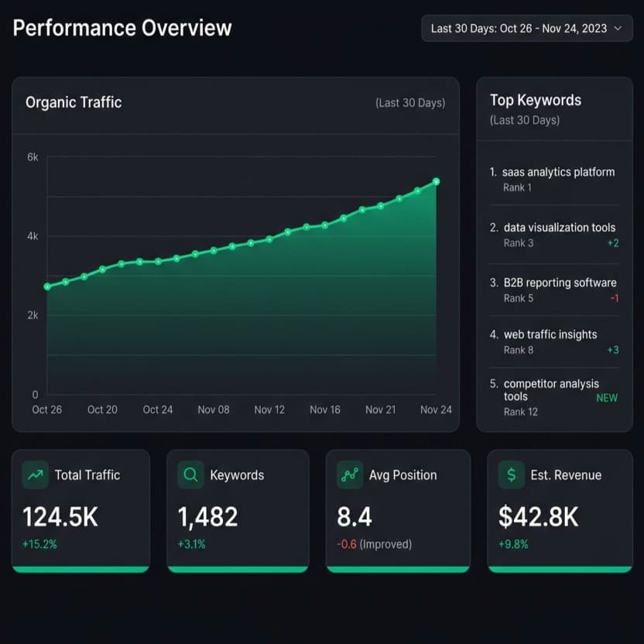Screen dimensions: 644x644
Task: Click the Avg Position line graph icon
Action: tap(350, 474)
